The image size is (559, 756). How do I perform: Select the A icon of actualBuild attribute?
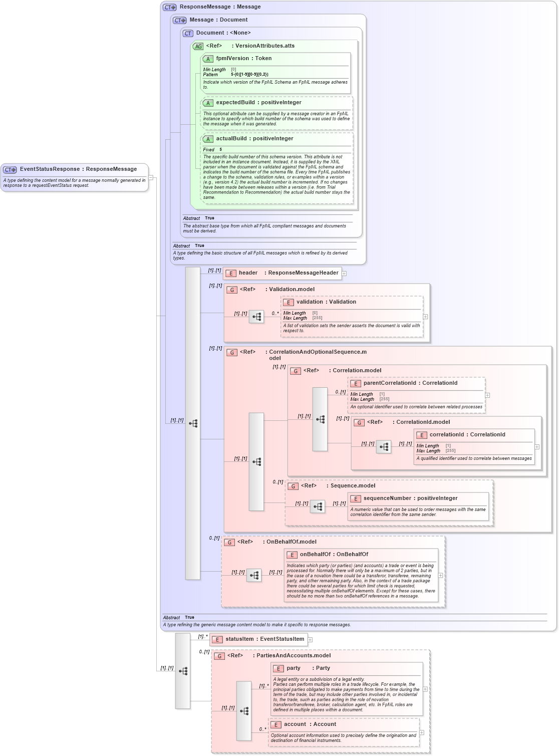tap(207, 139)
